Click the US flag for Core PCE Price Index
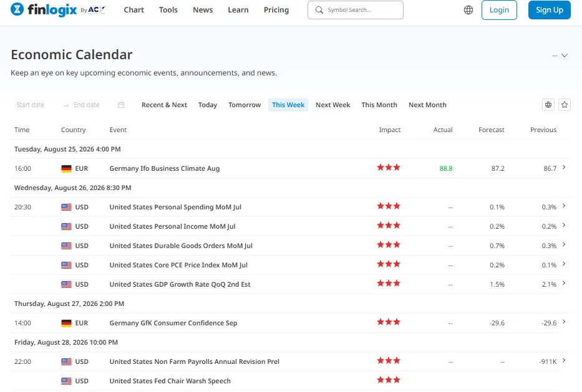Image resolution: width=582 pixels, height=392 pixels. pos(66,265)
